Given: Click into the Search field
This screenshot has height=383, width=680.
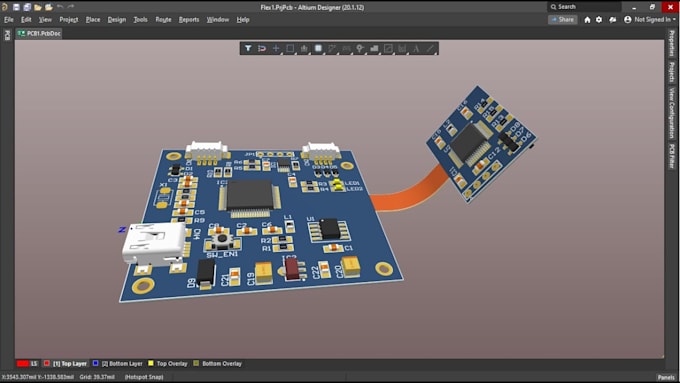Looking at the screenshot, I should coord(584,7).
